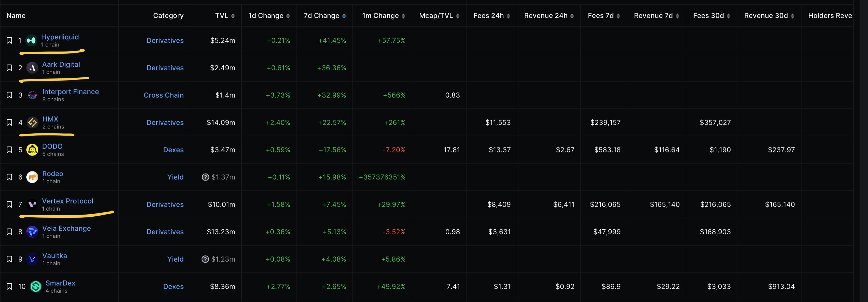Click the question mark next to Vaultka TVL
This screenshot has height=302, width=868.
coord(205,259)
